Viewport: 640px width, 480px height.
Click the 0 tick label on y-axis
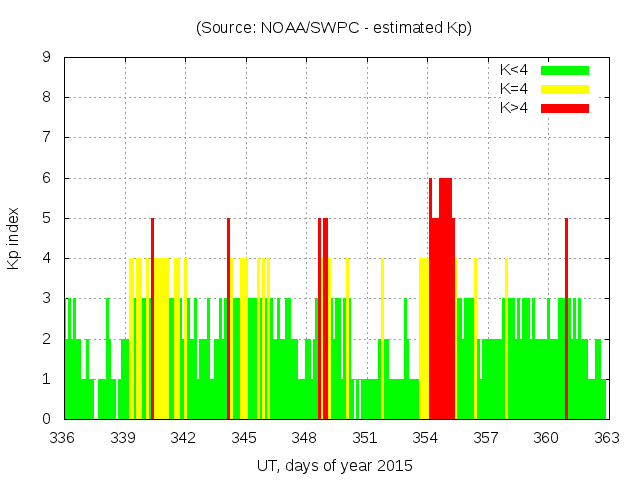point(47,419)
